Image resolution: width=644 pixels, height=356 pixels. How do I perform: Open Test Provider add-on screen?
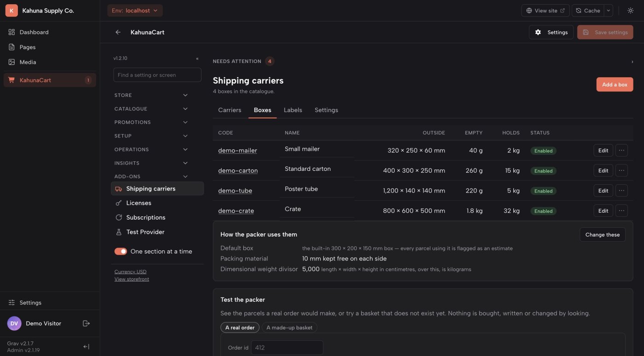pyautogui.click(x=157, y=232)
